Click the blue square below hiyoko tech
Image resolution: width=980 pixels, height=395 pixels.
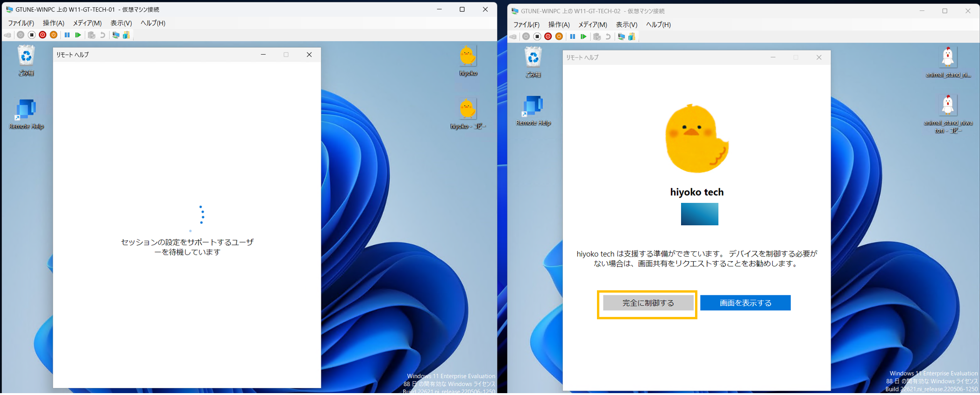pos(699,214)
